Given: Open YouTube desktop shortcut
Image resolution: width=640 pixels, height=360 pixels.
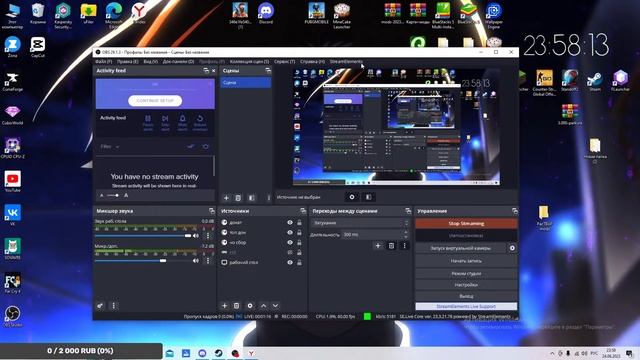Looking at the screenshot, I should [13, 182].
